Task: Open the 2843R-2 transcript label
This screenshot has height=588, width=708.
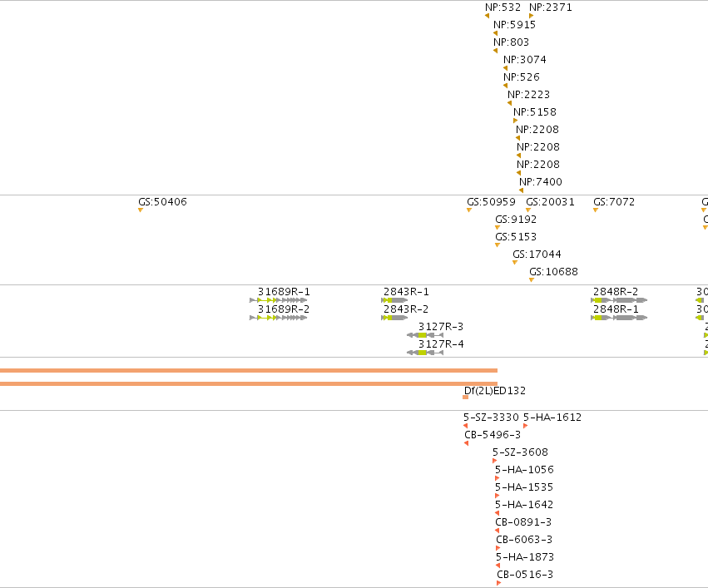Action: click(x=406, y=309)
